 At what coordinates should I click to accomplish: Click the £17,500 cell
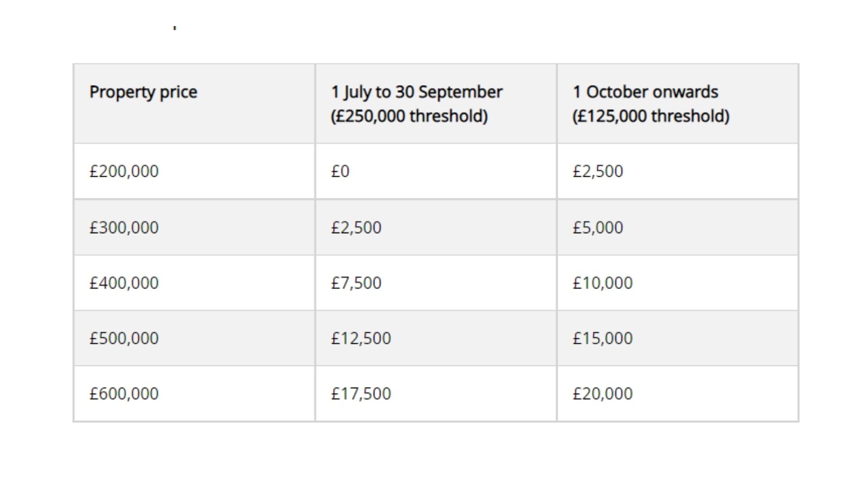point(436,394)
